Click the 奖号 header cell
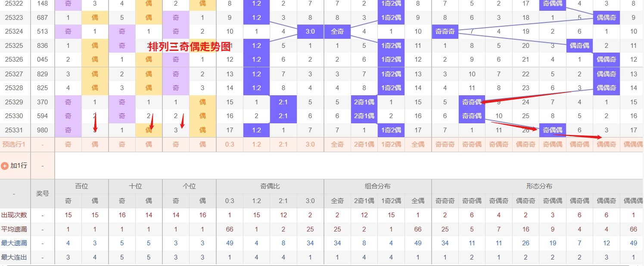 pyautogui.click(x=43, y=194)
